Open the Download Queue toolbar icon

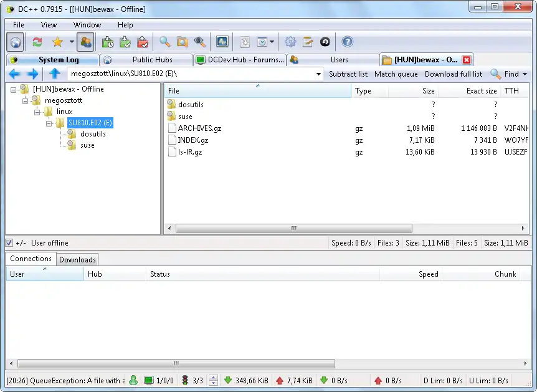tap(108, 42)
